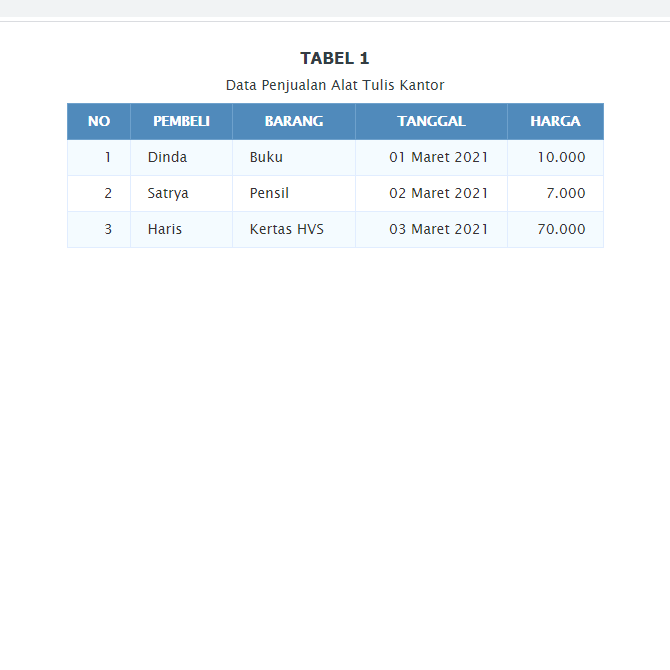Click the Satrya buyer cell
Screen dimensions: 670x670
coord(182,194)
